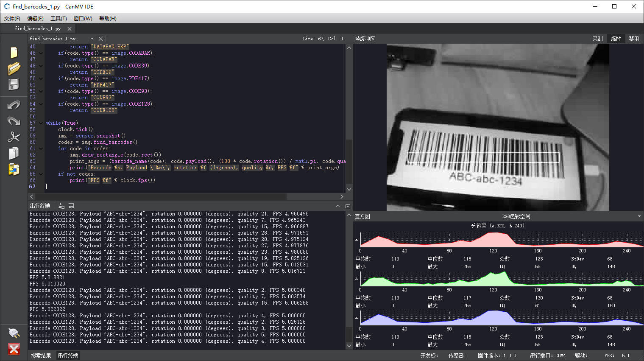
Task: Select the find_barcodes_1.py tab
Action: [38, 29]
